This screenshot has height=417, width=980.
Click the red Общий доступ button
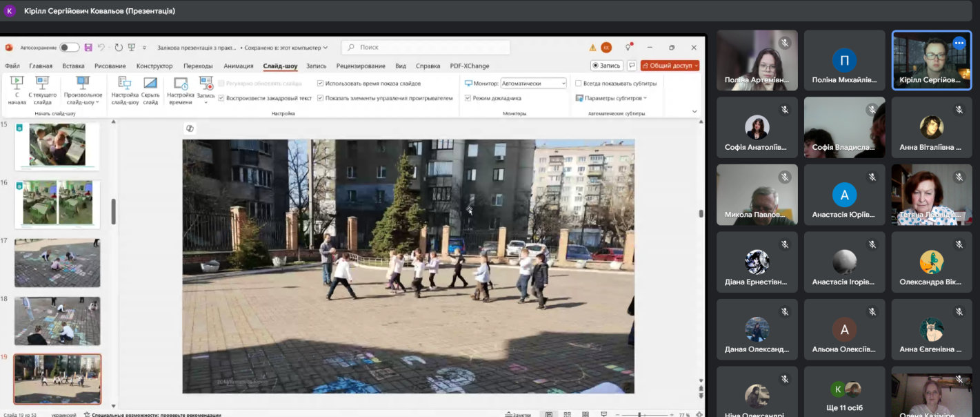point(670,66)
